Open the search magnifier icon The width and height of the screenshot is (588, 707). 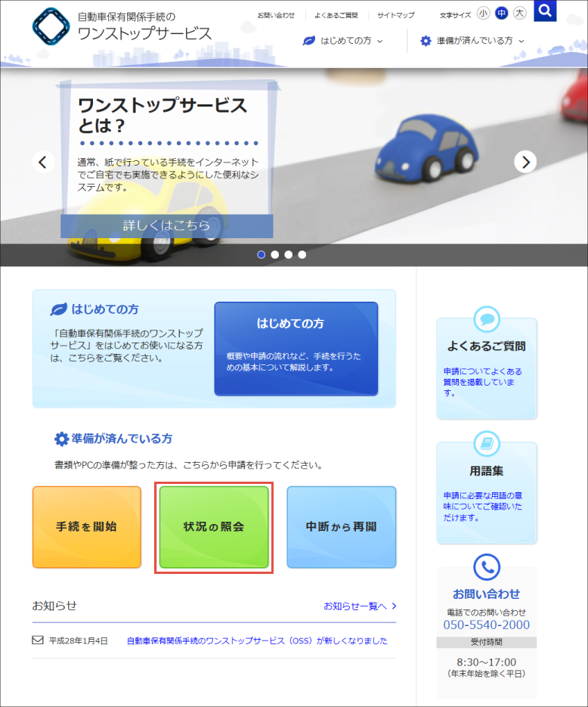coord(545,11)
